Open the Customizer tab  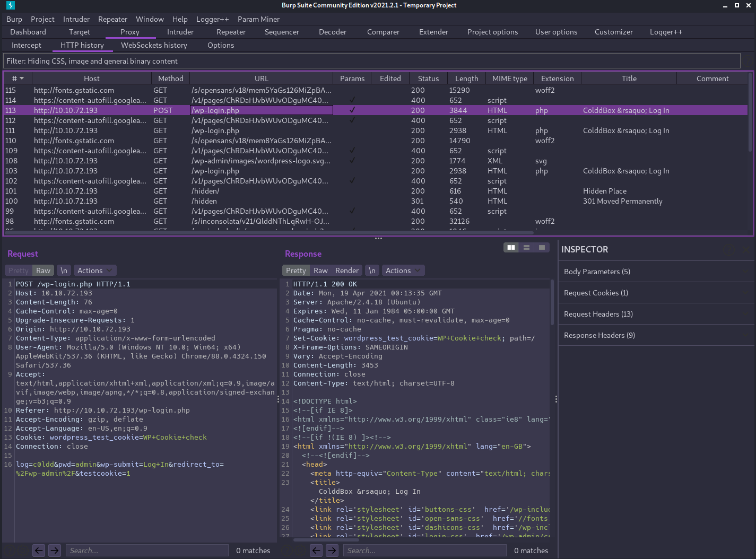[x=613, y=32]
